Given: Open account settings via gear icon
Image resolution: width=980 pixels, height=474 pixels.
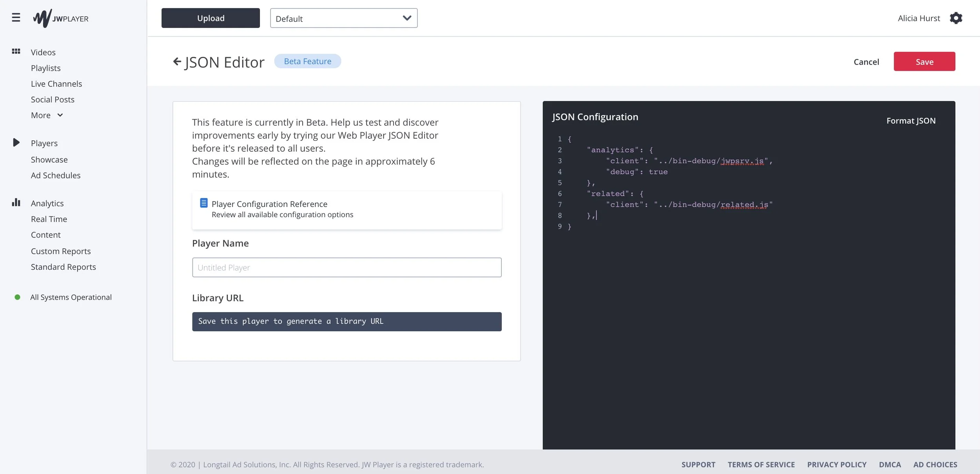Looking at the screenshot, I should pos(956,18).
